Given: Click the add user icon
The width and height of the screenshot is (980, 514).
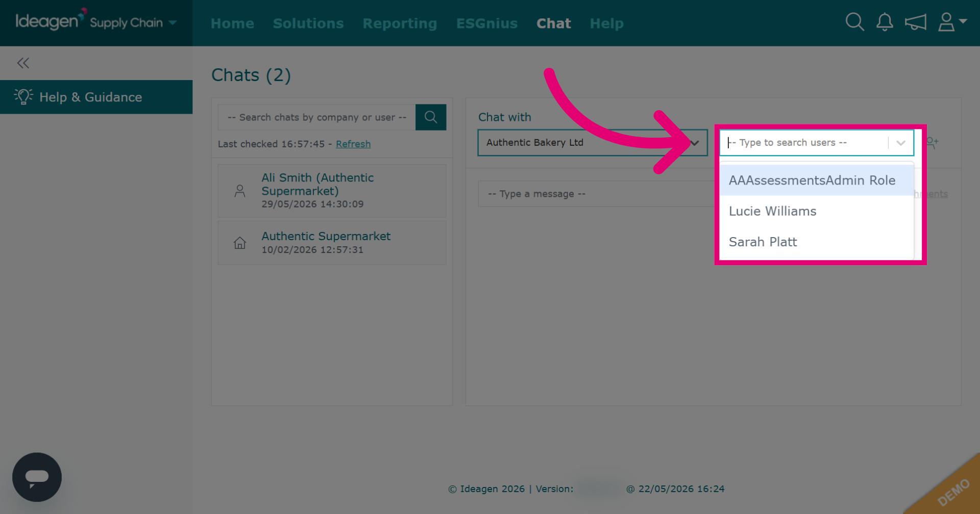Looking at the screenshot, I should pos(932,143).
